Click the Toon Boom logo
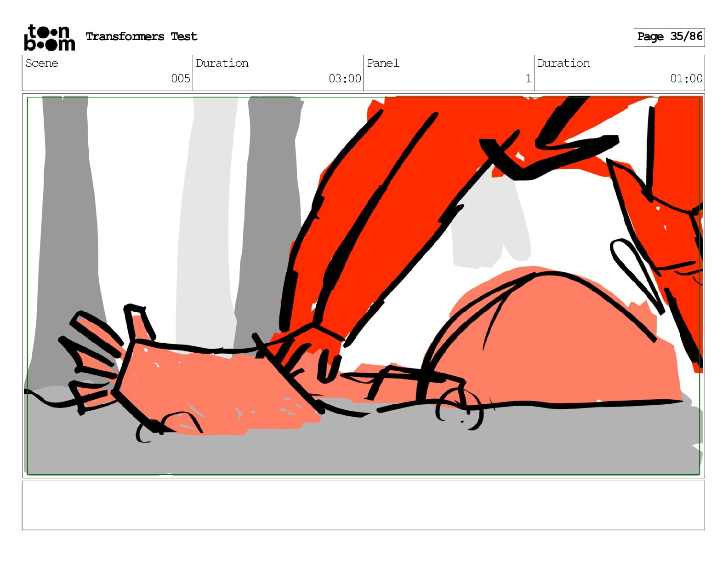Screen dimensions: 728x563 click(x=49, y=37)
